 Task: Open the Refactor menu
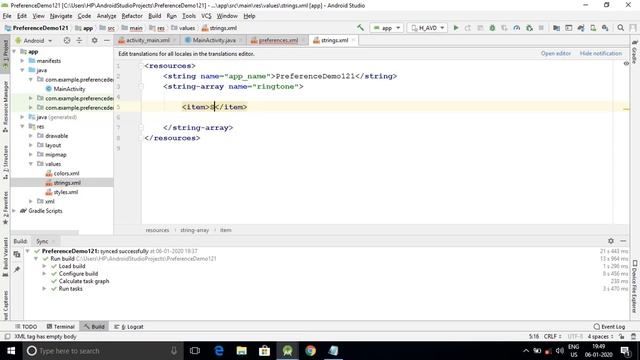click(132, 16)
